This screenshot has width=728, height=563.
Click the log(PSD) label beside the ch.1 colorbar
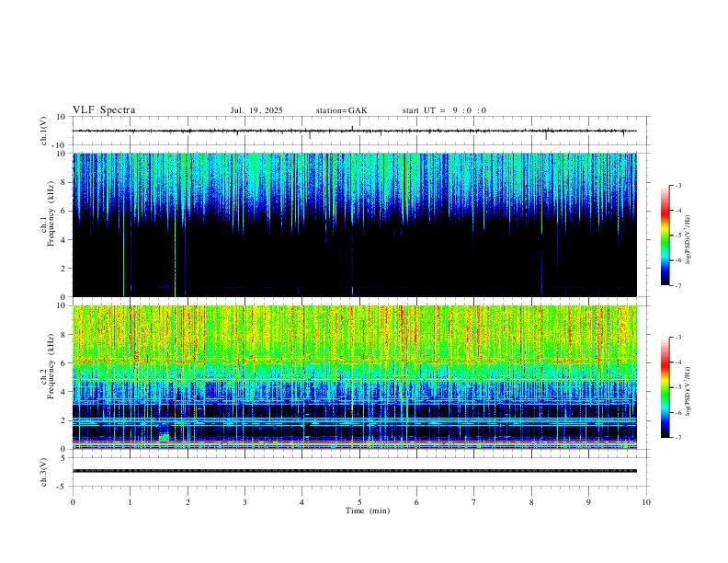[688, 239]
